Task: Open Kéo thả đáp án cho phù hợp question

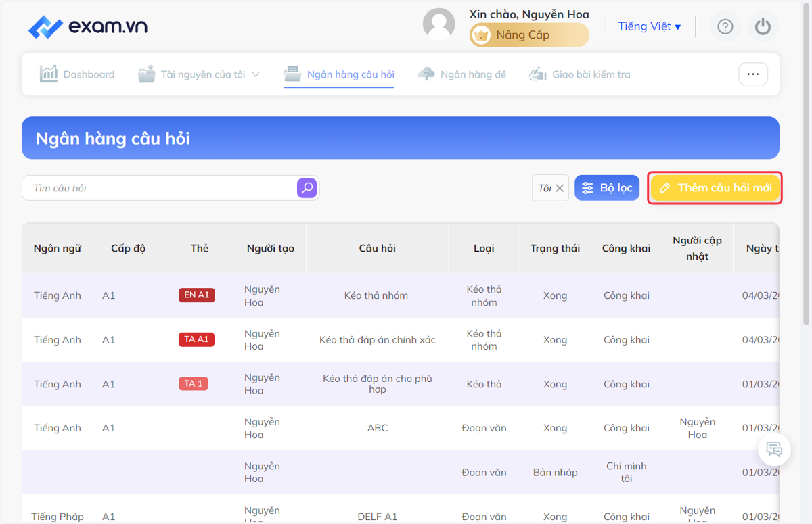Action: point(378,384)
